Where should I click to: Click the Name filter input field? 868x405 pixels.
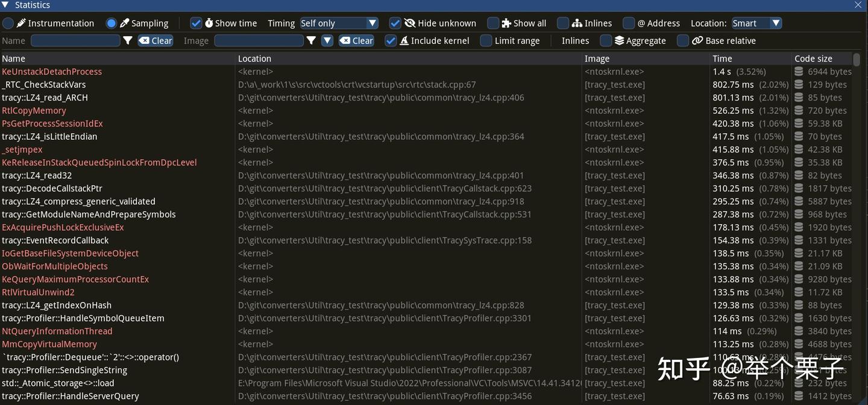click(75, 40)
